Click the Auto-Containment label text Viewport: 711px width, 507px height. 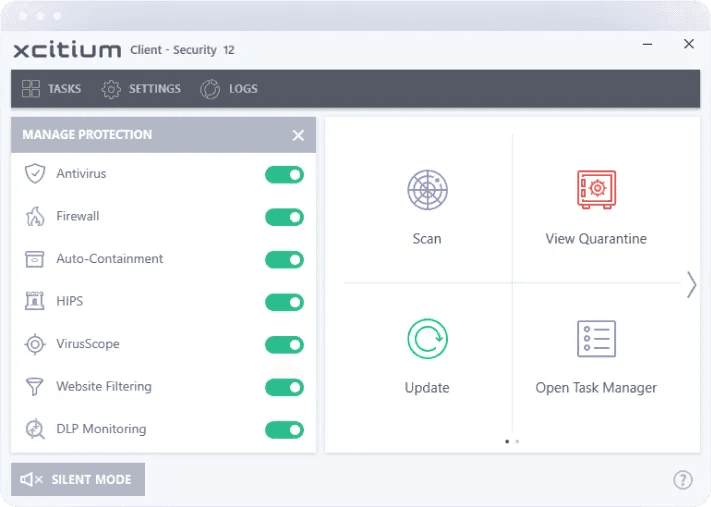110,258
